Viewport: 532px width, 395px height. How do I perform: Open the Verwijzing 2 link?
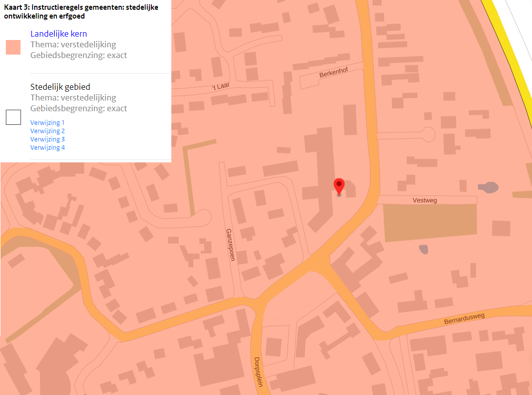(47, 131)
